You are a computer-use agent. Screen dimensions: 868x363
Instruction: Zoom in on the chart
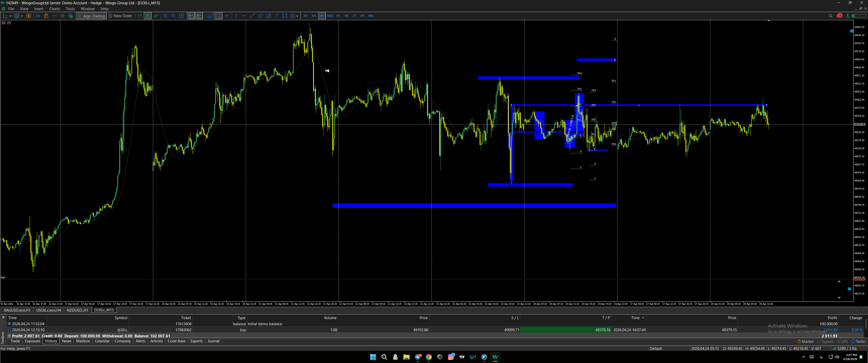[x=165, y=16]
